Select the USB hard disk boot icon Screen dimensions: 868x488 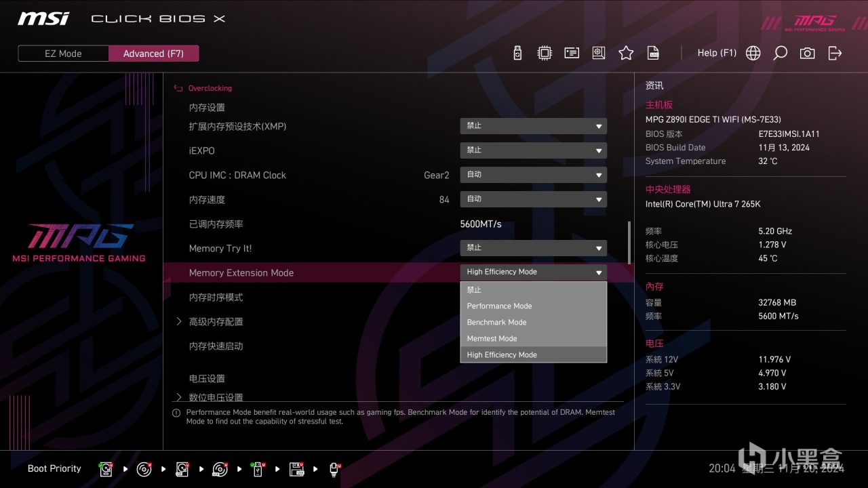(182, 469)
